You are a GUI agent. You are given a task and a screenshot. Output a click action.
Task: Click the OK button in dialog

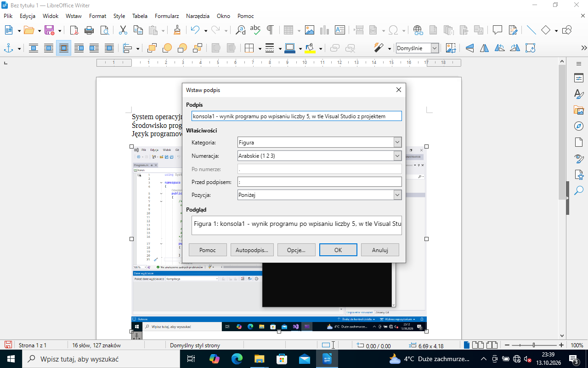[338, 250]
